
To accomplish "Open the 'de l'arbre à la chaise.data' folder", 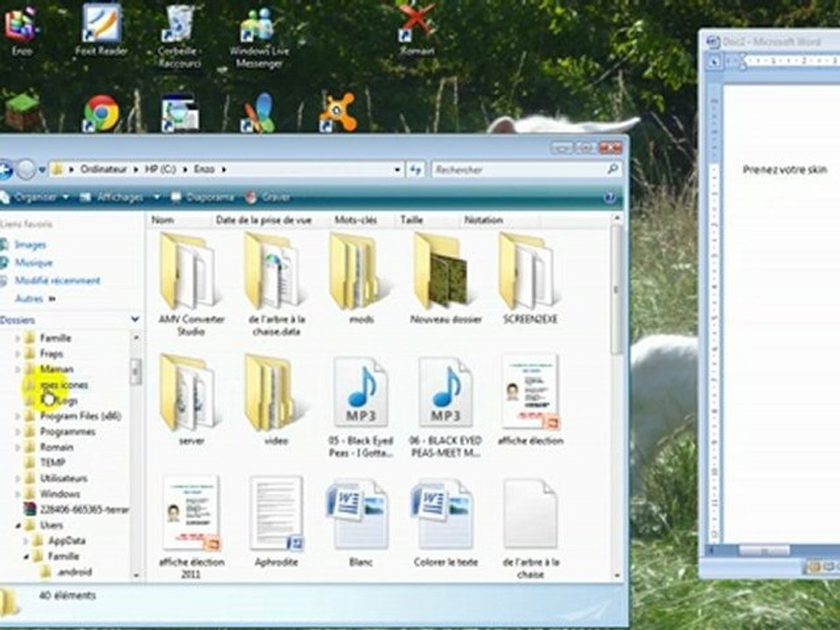I will (276, 283).
